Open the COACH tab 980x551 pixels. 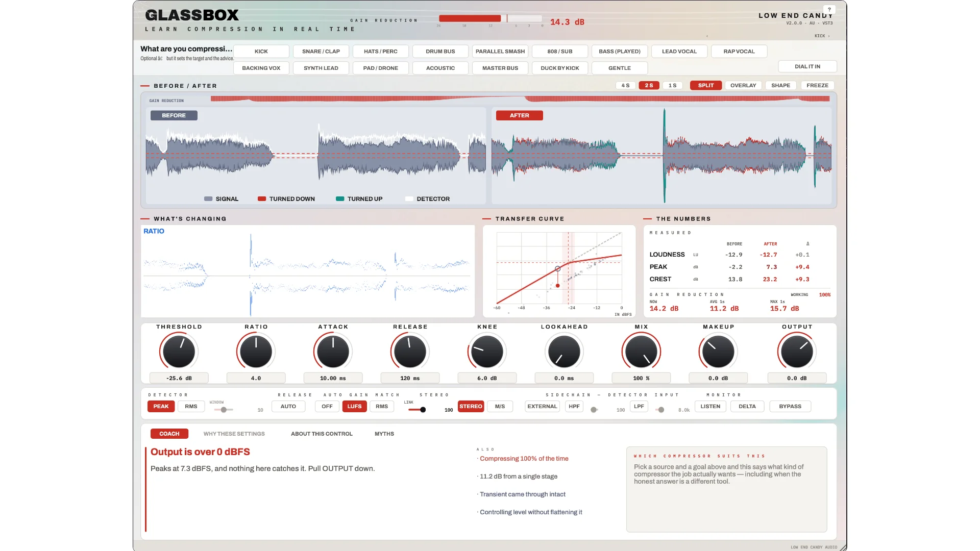pyautogui.click(x=169, y=434)
